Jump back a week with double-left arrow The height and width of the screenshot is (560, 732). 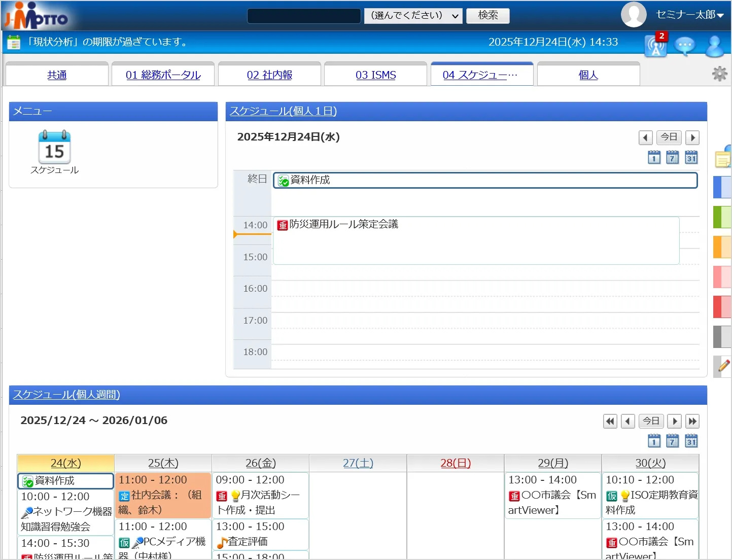(610, 421)
